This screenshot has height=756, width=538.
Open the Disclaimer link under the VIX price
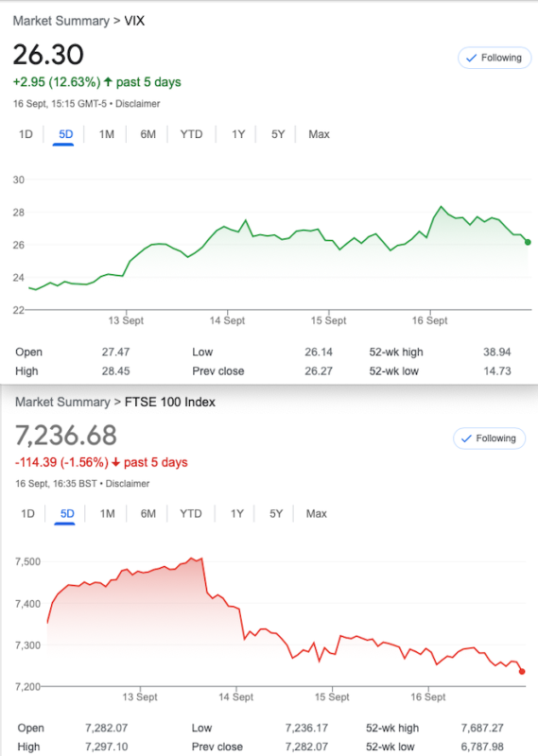(137, 104)
